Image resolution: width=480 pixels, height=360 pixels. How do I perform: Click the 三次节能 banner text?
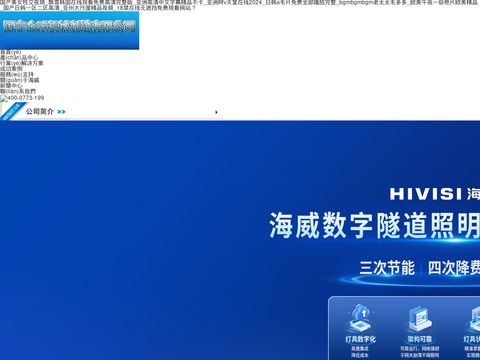click(387, 268)
